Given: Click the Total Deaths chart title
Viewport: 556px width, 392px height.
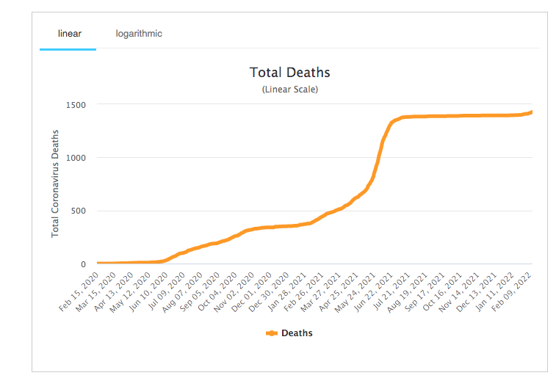Looking at the screenshot, I should (x=289, y=73).
